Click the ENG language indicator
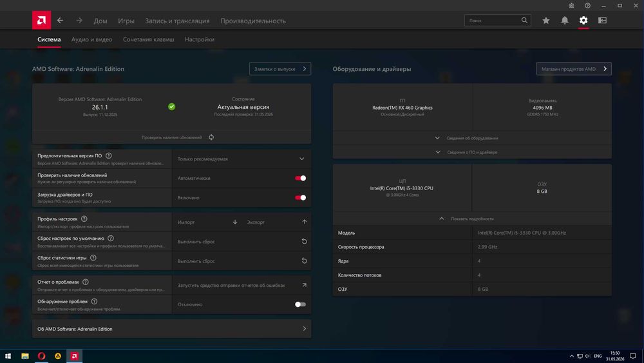Image resolution: width=644 pixels, height=363 pixels. pos(598,356)
